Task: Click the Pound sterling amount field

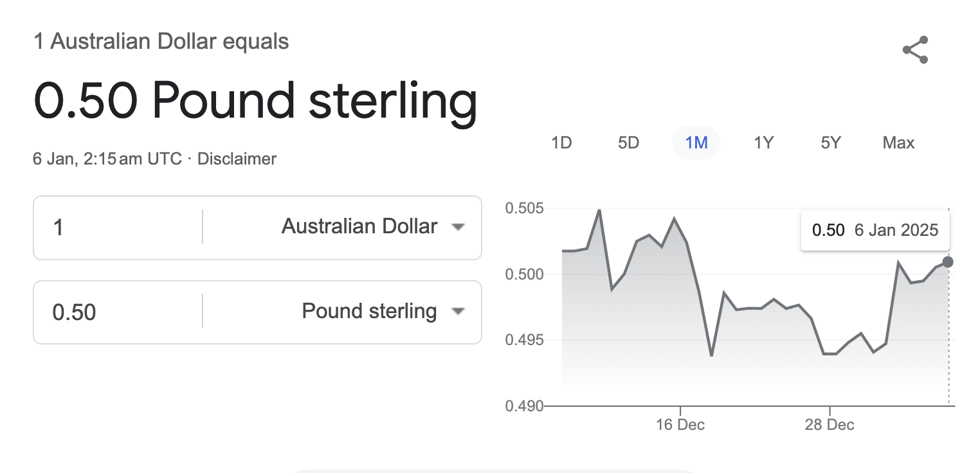Action: point(118,312)
